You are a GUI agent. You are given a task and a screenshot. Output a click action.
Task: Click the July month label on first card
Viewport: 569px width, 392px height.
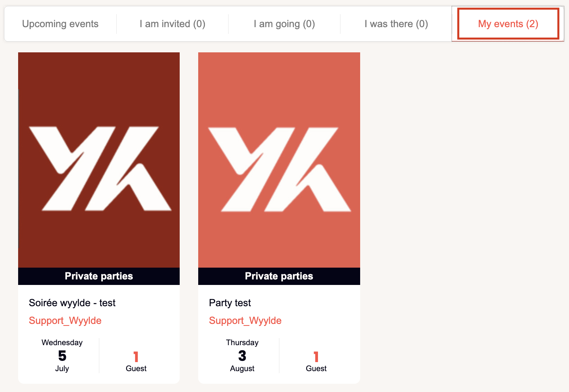(62, 369)
